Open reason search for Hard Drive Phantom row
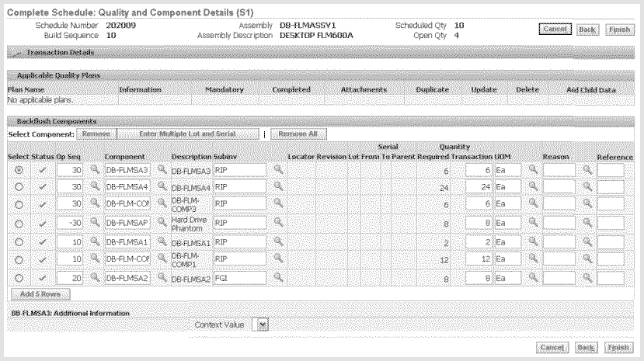 [587, 222]
